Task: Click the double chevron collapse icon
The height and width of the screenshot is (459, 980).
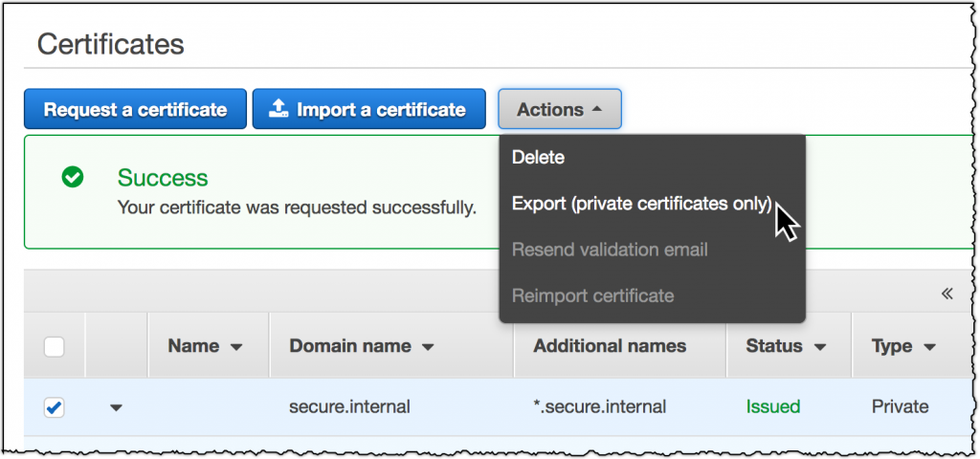Action: [947, 294]
